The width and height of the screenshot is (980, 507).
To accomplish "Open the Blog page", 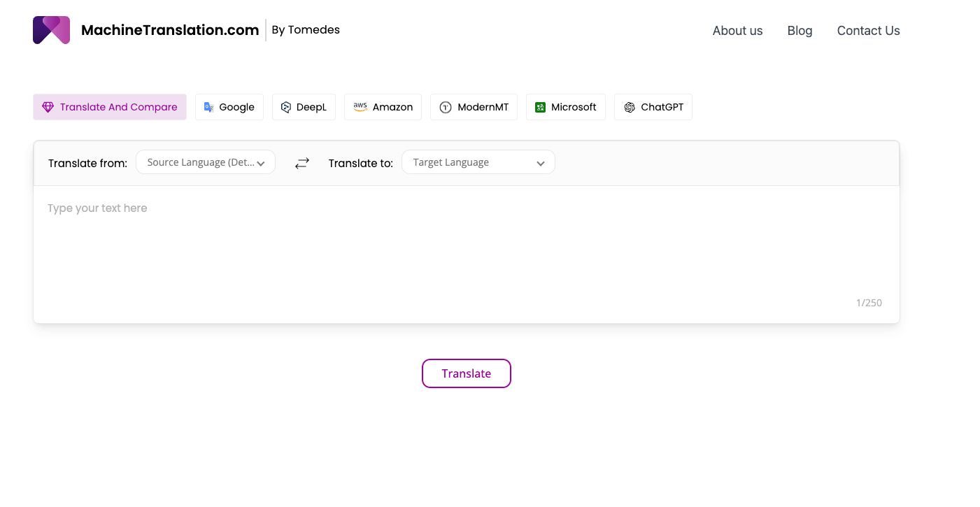I will pyautogui.click(x=800, y=31).
